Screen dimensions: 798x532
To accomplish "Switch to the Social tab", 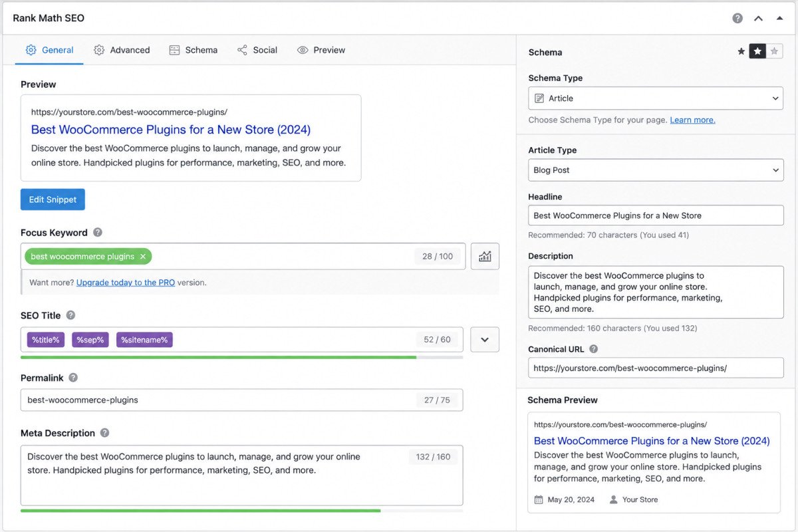I will pos(257,50).
